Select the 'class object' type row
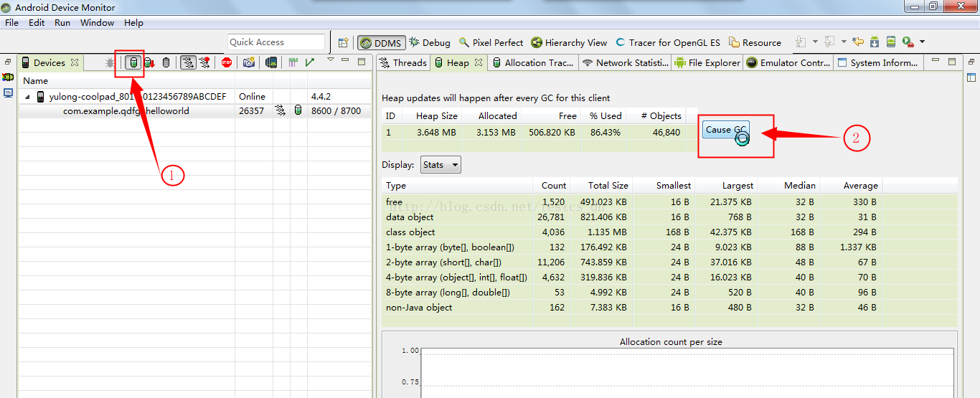The image size is (980, 398). [x=669, y=232]
